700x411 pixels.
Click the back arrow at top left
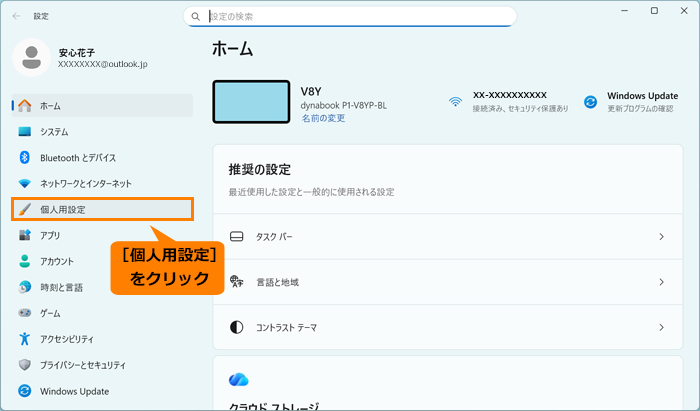17,16
